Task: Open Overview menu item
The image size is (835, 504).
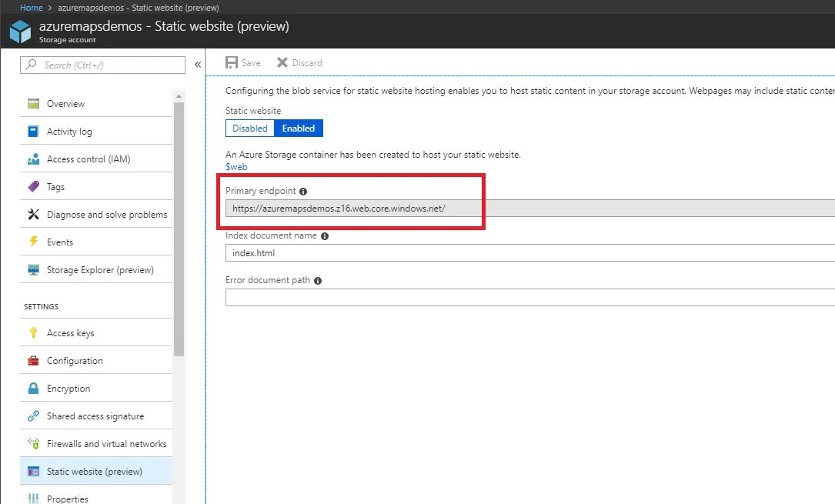Action: (96, 103)
